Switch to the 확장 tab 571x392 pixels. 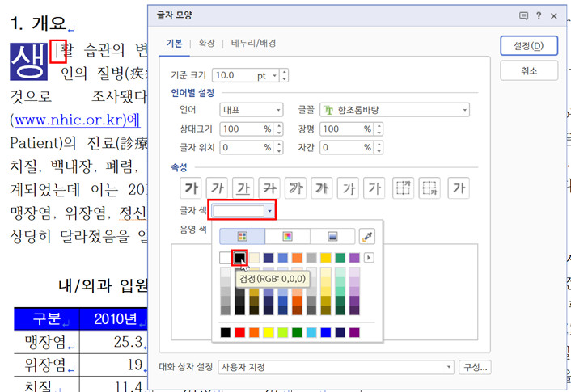[x=207, y=43]
